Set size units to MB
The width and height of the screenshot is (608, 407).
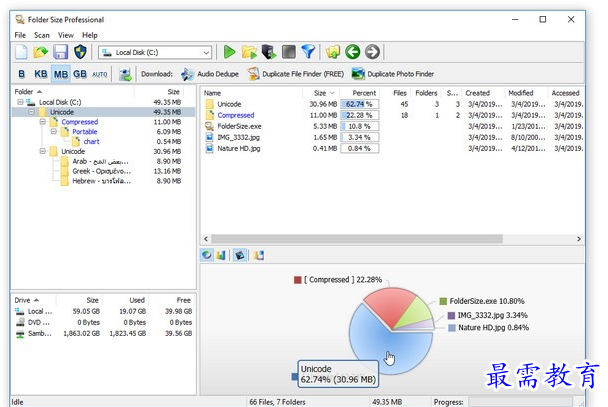(x=61, y=74)
